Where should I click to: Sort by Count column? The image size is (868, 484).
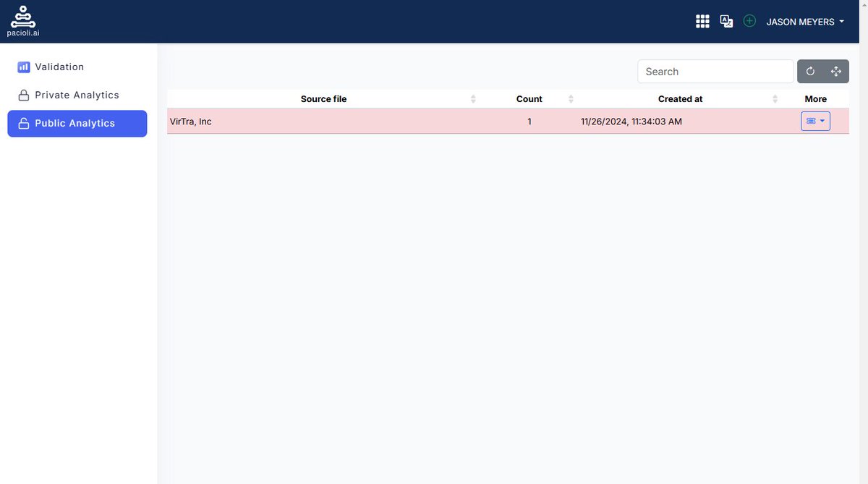[x=529, y=99]
